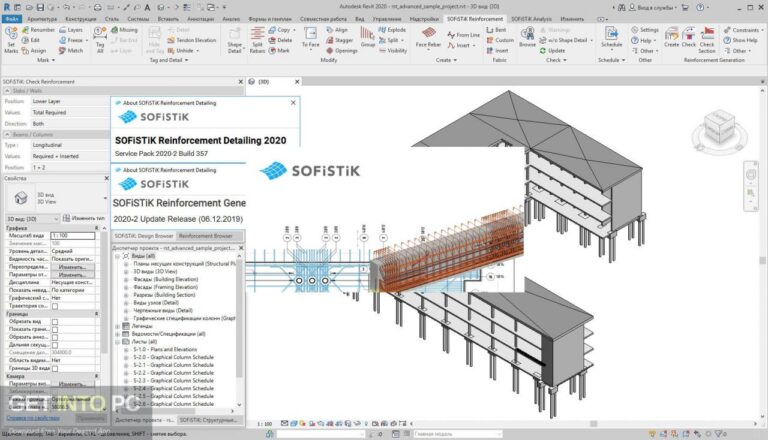Click the Tag All tool

[x=100, y=40]
